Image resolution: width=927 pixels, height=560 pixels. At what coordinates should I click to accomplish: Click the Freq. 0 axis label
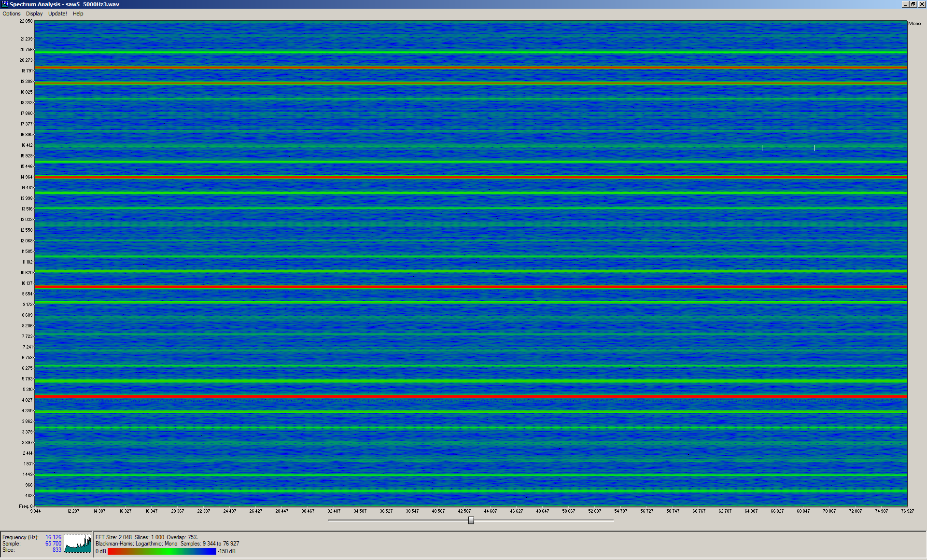26,506
